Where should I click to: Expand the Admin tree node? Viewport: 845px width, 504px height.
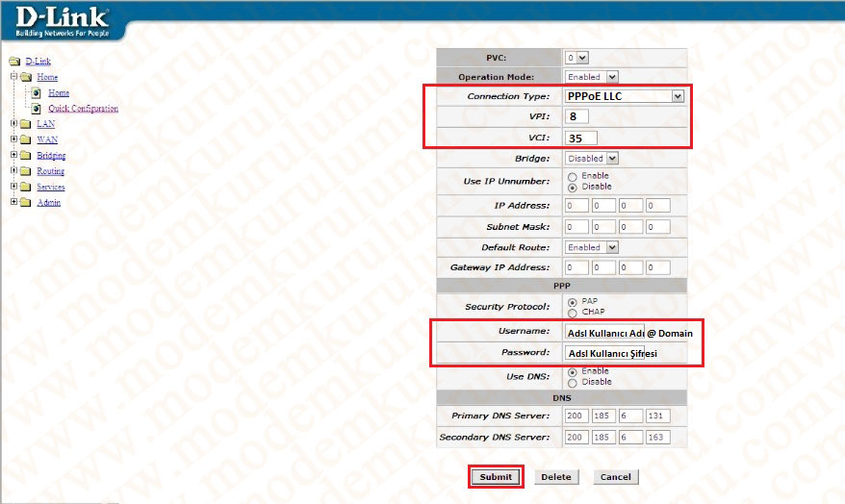[14, 201]
